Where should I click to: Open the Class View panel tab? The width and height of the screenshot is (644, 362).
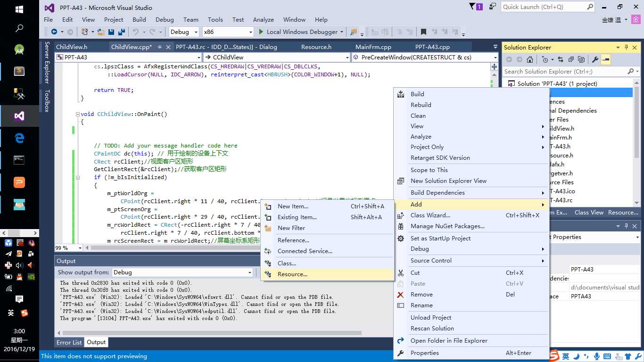(589, 213)
